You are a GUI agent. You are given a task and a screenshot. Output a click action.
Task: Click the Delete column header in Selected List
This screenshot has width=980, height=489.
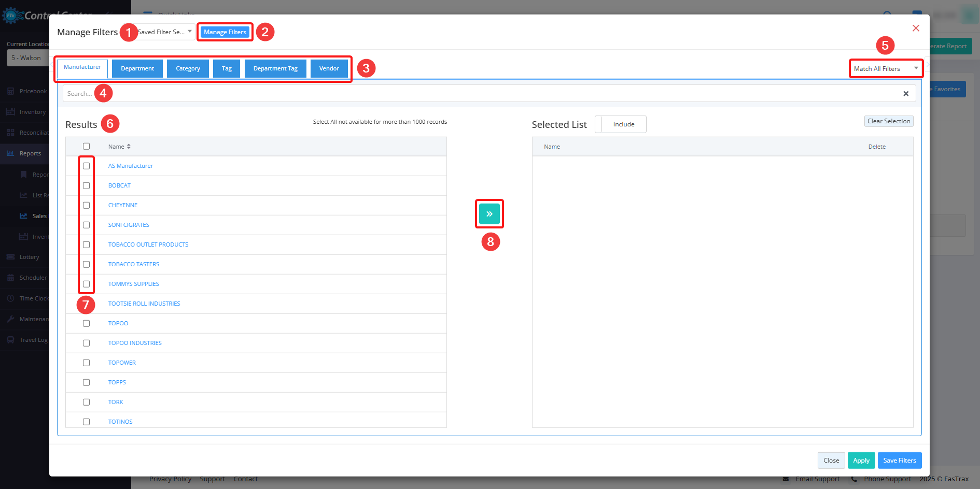pos(877,147)
